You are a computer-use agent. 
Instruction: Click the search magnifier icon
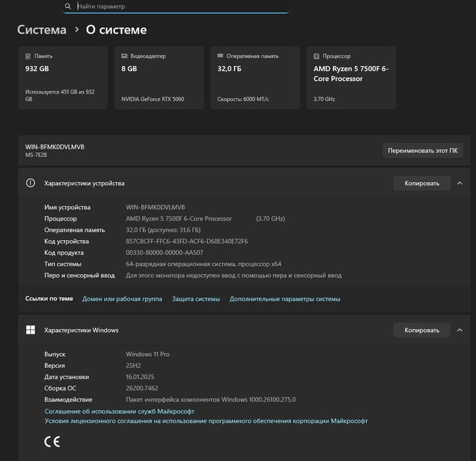68,7
